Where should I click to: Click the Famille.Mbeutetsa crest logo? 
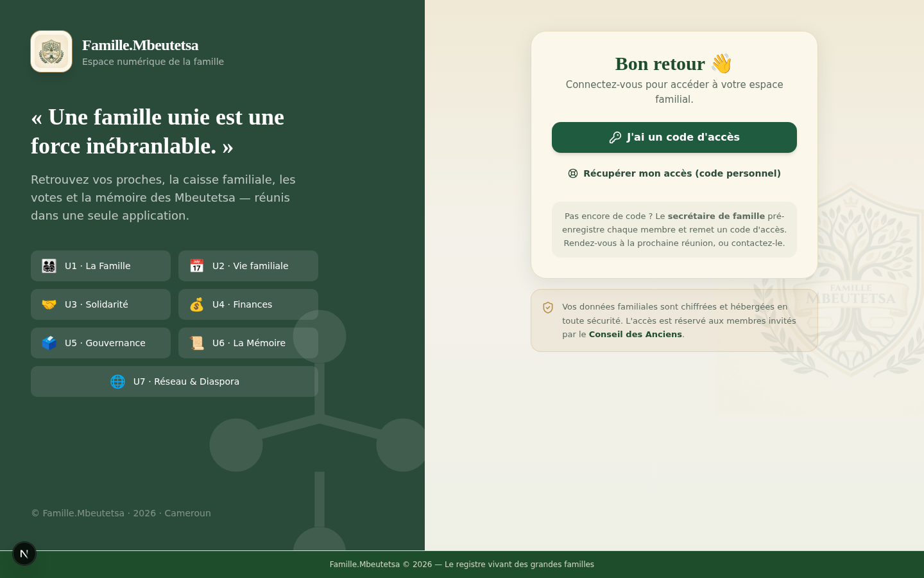click(x=51, y=51)
